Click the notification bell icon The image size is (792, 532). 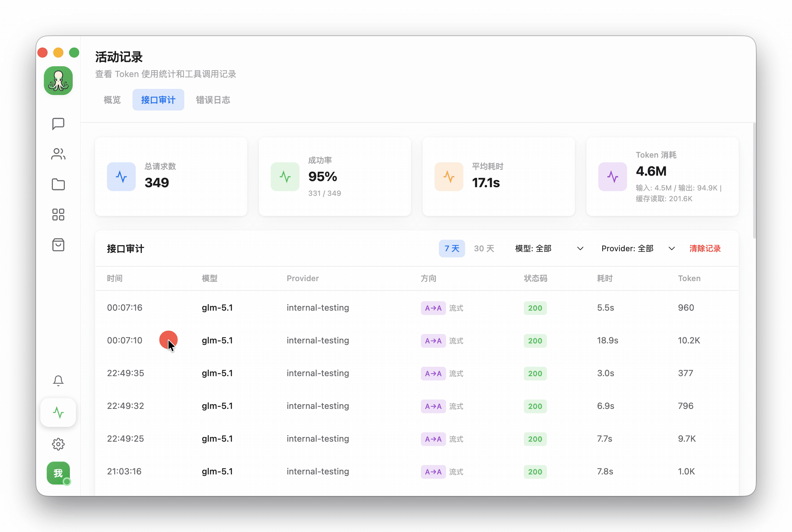58,381
